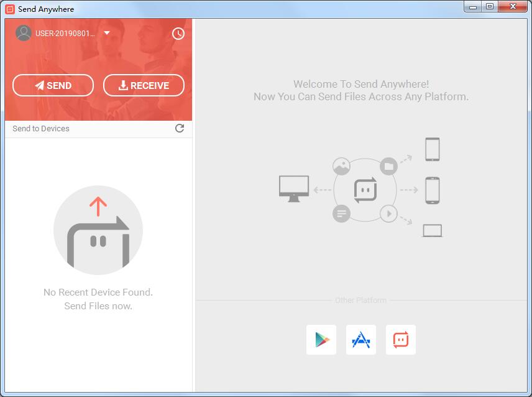This screenshot has width=532, height=397.
Task: Click the cross-platform sharing diagram
Action: (363, 189)
